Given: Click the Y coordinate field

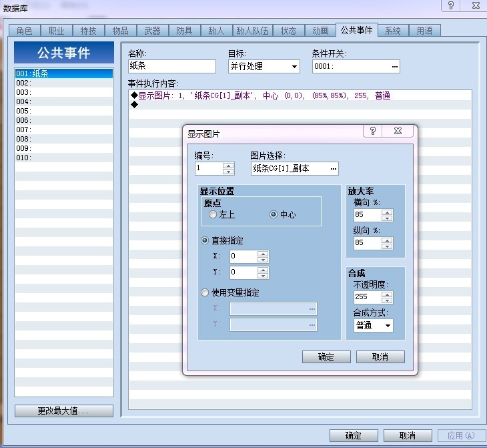Looking at the screenshot, I should tap(243, 272).
